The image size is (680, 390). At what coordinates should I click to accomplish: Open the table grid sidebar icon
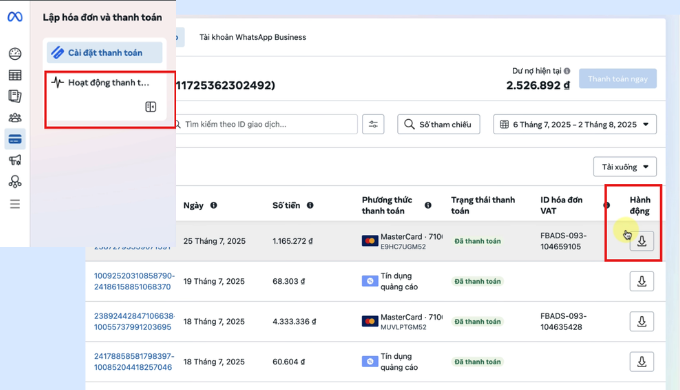[15, 75]
